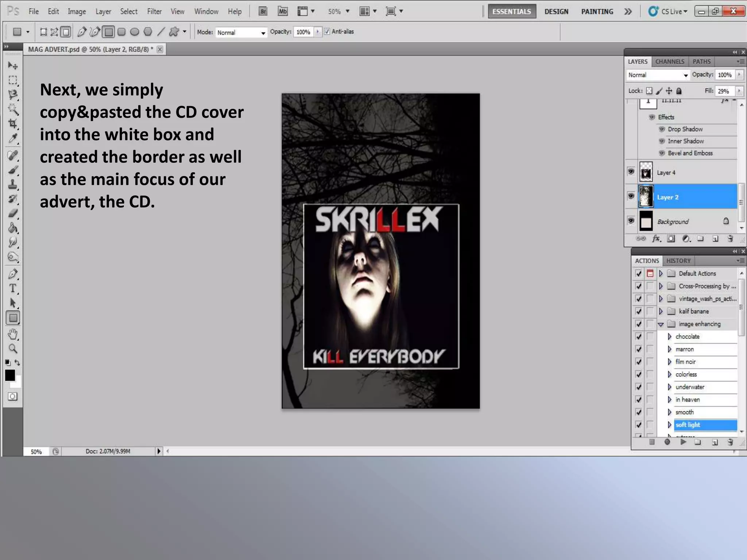Screen dimensions: 747x560
Task: Open the Window menu
Action: coord(206,11)
